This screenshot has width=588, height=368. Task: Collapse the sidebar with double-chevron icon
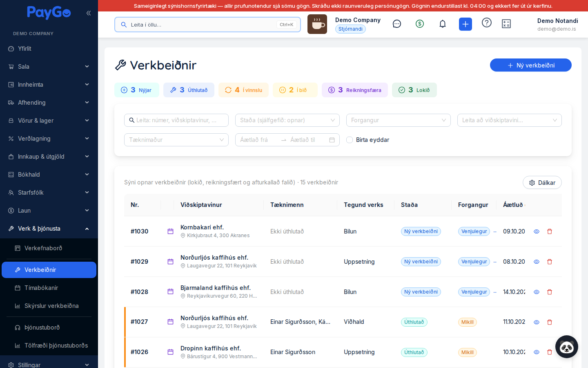(89, 13)
